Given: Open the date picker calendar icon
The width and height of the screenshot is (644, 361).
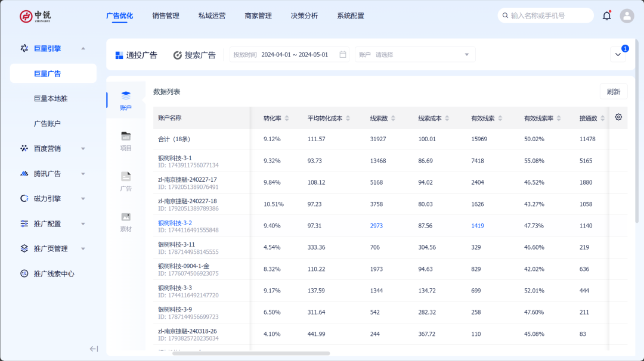Looking at the screenshot, I should click(x=343, y=54).
